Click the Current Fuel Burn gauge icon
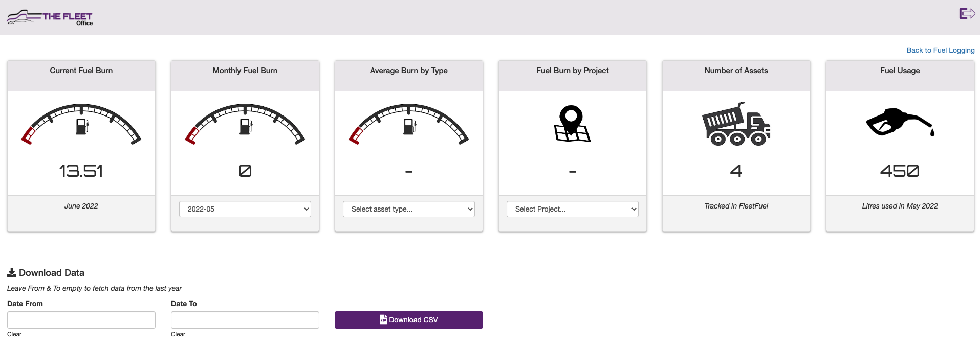The width and height of the screenshot is (980, 347). click(81, 125)
